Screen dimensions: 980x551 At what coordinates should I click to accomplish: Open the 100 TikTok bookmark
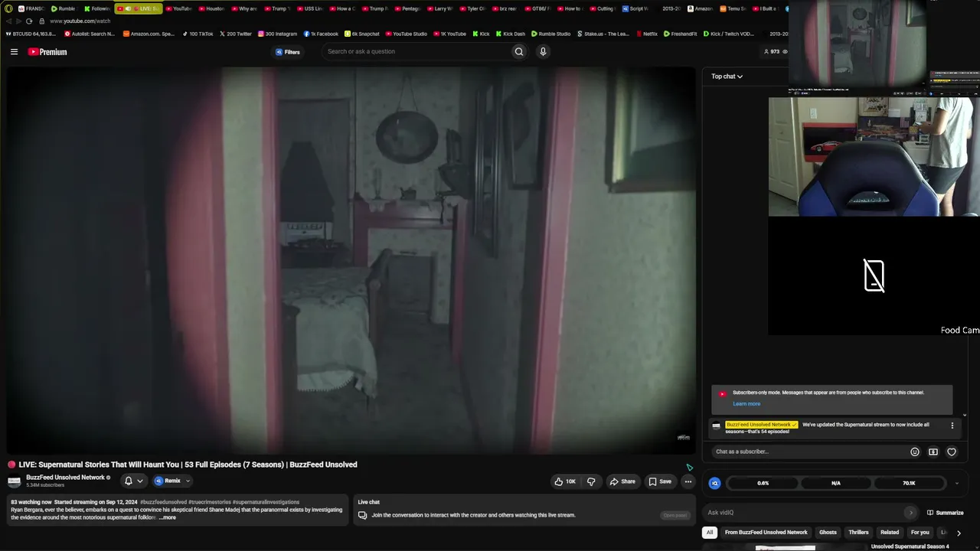click(198, 34)
